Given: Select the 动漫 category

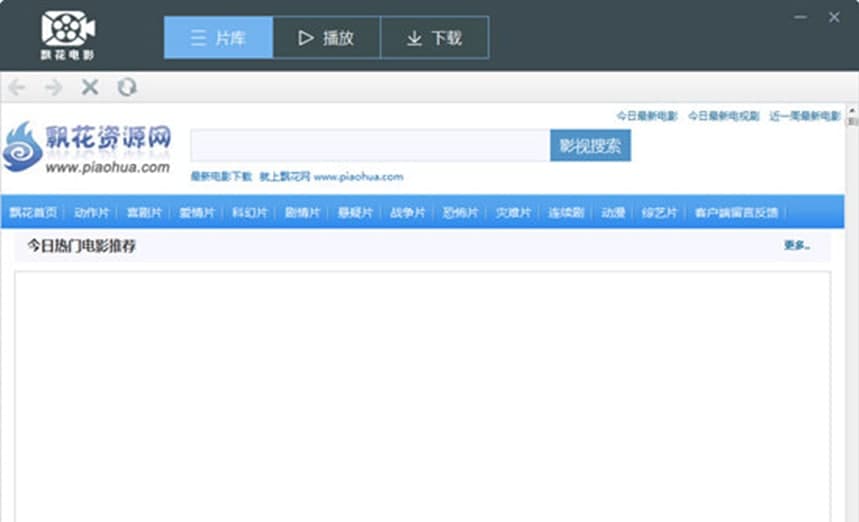Looking at the screenshot, I should point(613,213).
